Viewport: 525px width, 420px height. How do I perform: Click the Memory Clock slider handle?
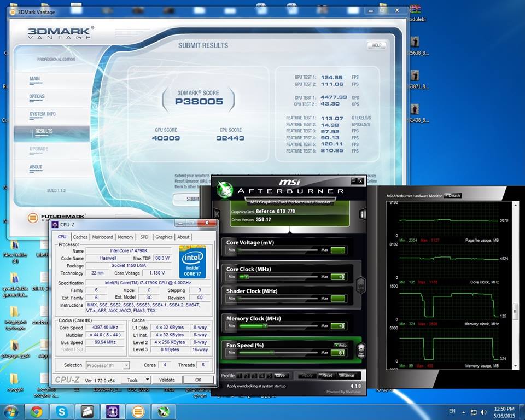[265, 326]
